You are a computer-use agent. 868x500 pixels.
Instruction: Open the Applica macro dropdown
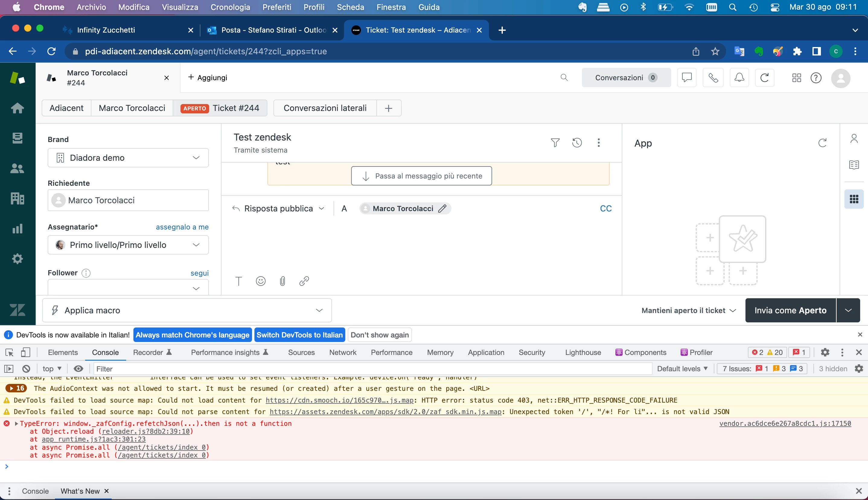point(187,310)
